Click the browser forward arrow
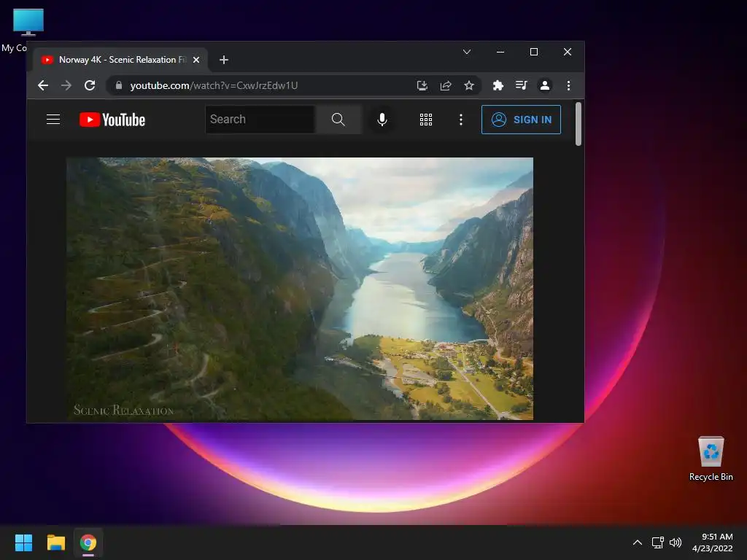 point(66,85)
